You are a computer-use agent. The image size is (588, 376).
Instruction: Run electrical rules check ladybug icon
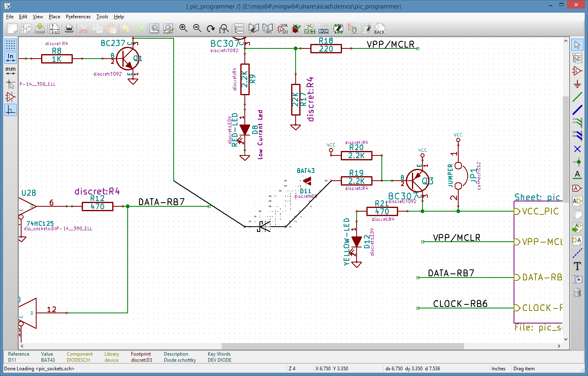pyautogui.click(x=296, y=28)
